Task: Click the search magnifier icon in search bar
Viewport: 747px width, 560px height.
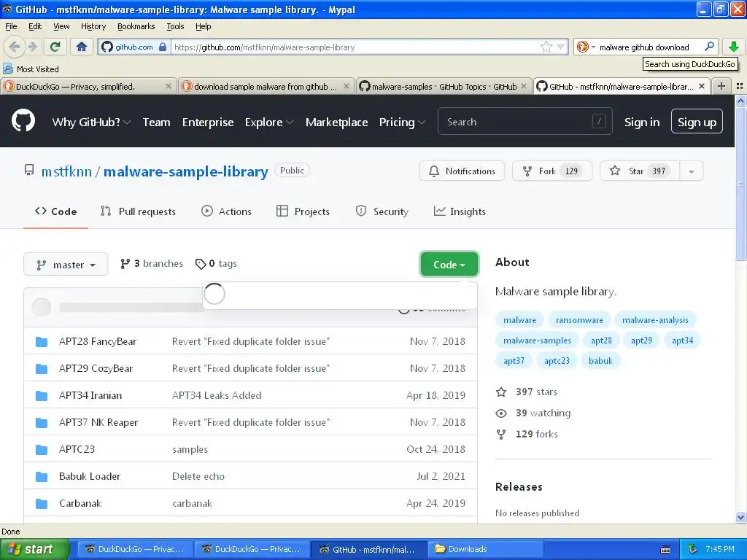Action: [x=709, y=47]
